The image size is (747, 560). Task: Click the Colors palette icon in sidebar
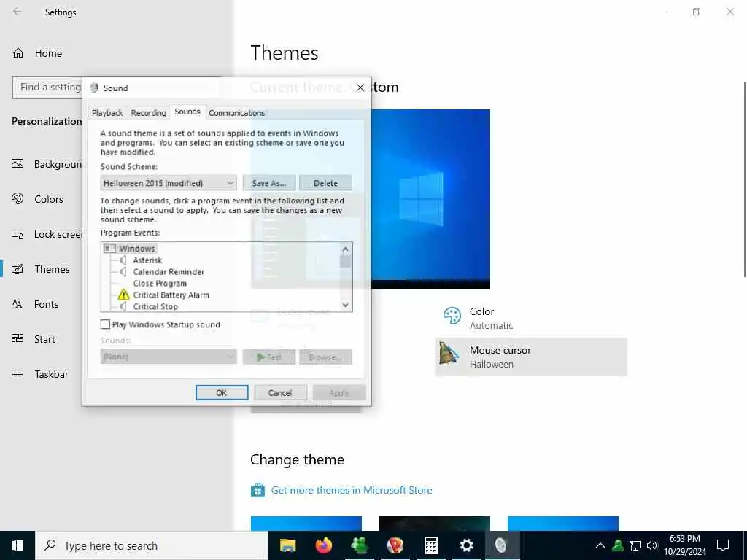pyautogui.click(x=18, y=198)
